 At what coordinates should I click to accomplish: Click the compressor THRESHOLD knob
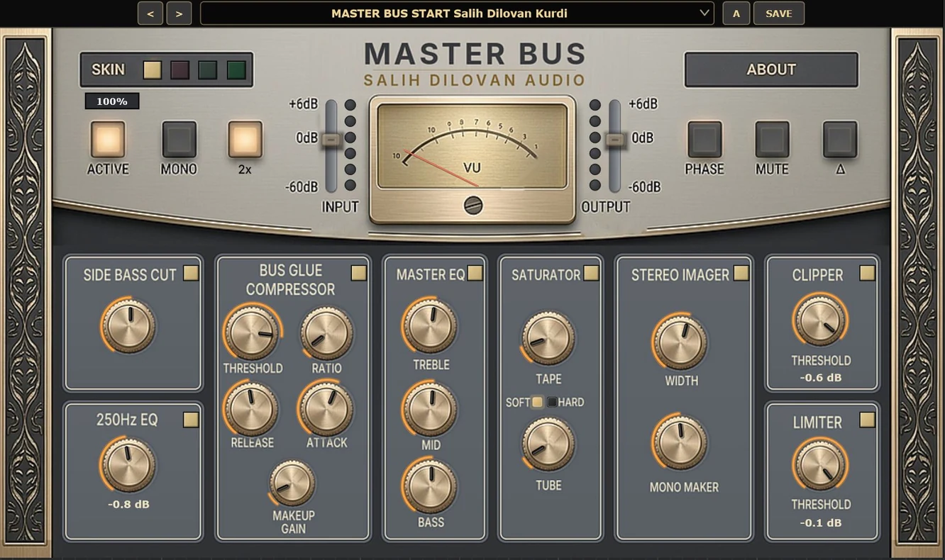click(x=251, y=333)
